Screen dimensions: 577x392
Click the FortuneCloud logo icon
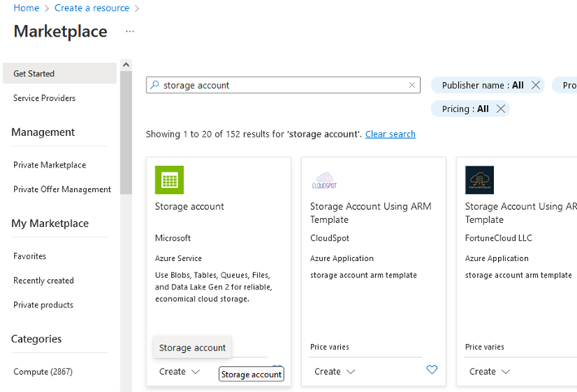click(x=479, y=180)
